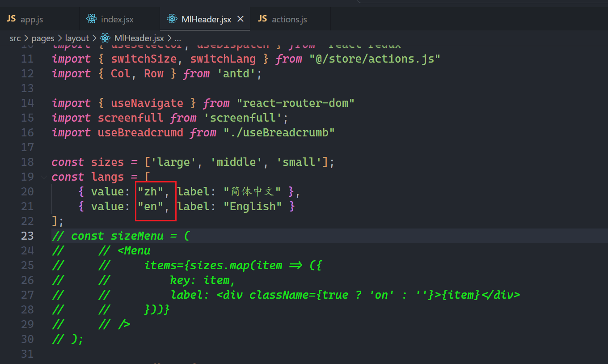Click line number 23 in the gutter
The width and height of the screenshot is (608, 364).
click(x=27, y=236)
